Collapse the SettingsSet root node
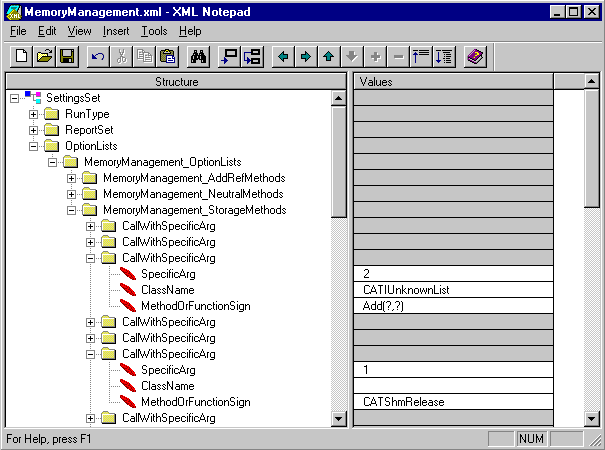This screenshot has height=450, width=605. click(14, 98)
